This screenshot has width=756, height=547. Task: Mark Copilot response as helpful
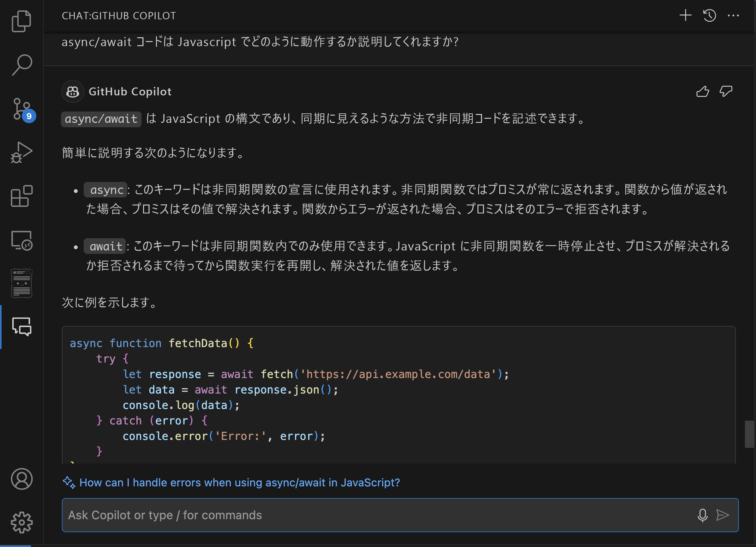tap(703, 91)
